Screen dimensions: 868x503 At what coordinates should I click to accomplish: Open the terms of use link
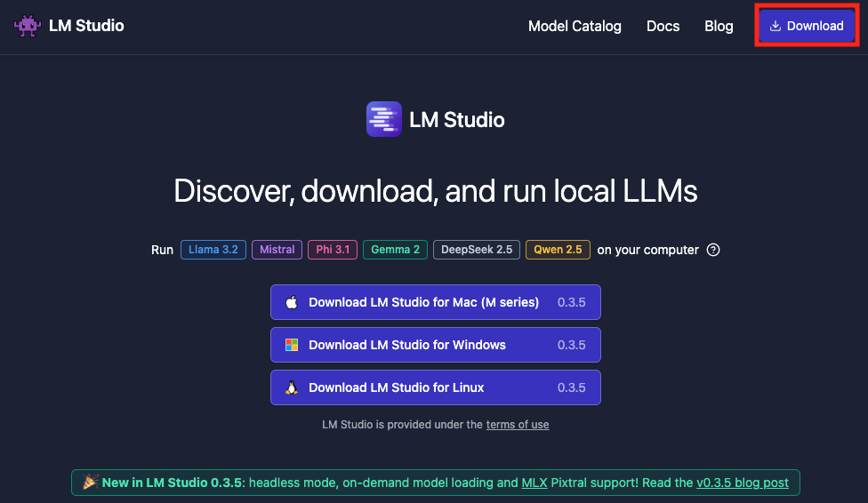pyautogui.click(x=518, y=425)
